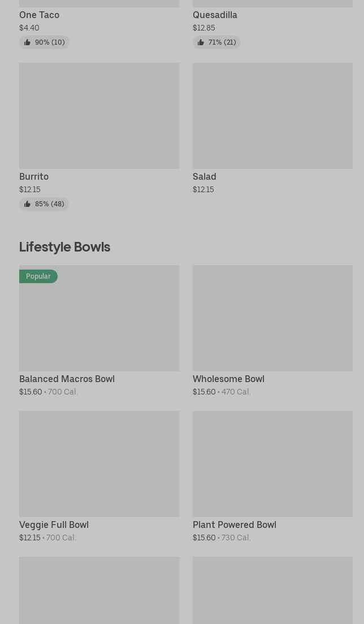
Task: Open Wholesome Bowl title
Action: pos(228,379)
